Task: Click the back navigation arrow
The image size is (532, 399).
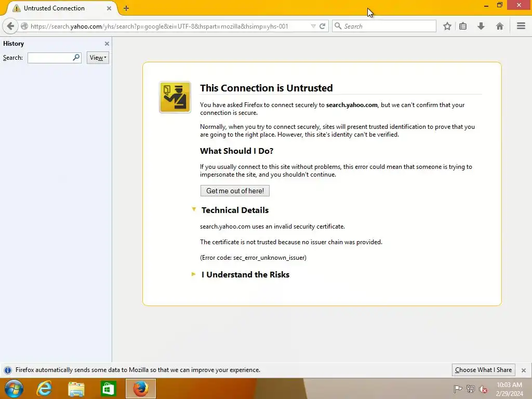Action: 10,26
